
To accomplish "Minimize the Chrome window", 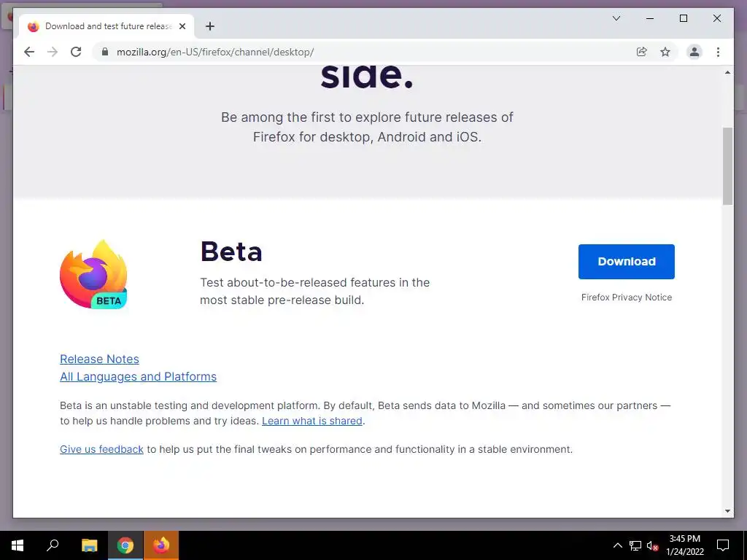I will 650,18.
